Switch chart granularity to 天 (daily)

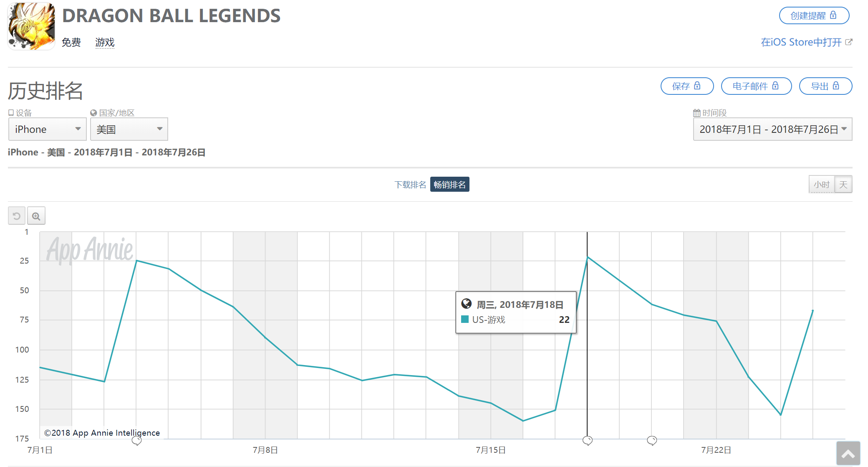point(843,185)
